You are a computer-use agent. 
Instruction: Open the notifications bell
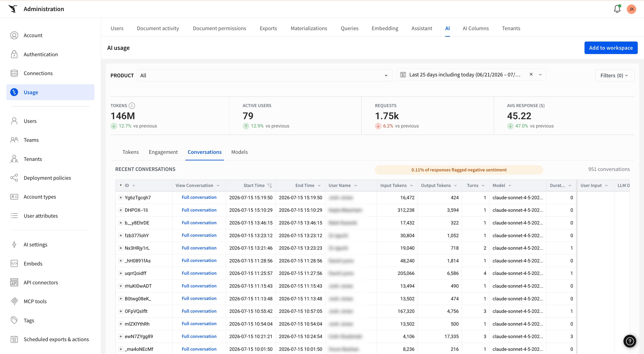tap(617, 9)
